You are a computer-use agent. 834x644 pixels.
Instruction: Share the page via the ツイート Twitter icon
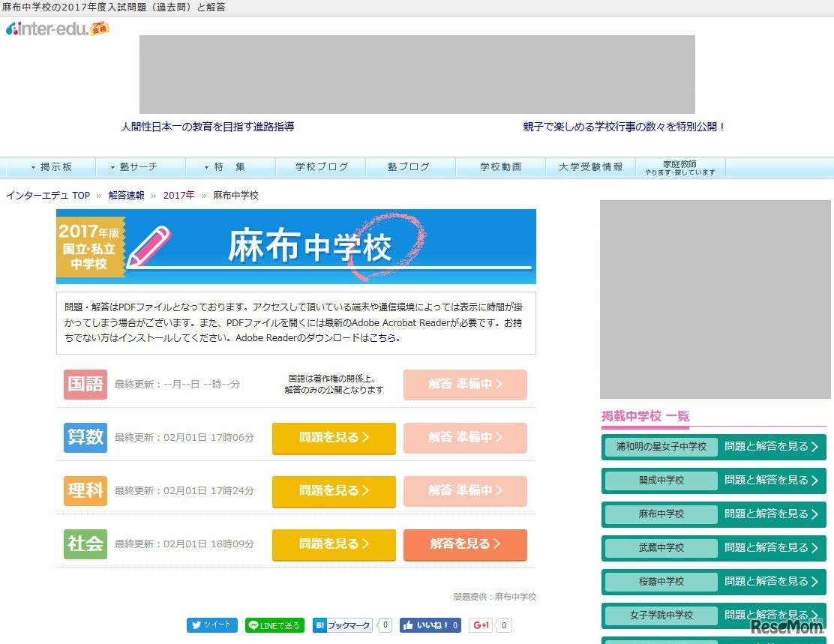[212, 625]
